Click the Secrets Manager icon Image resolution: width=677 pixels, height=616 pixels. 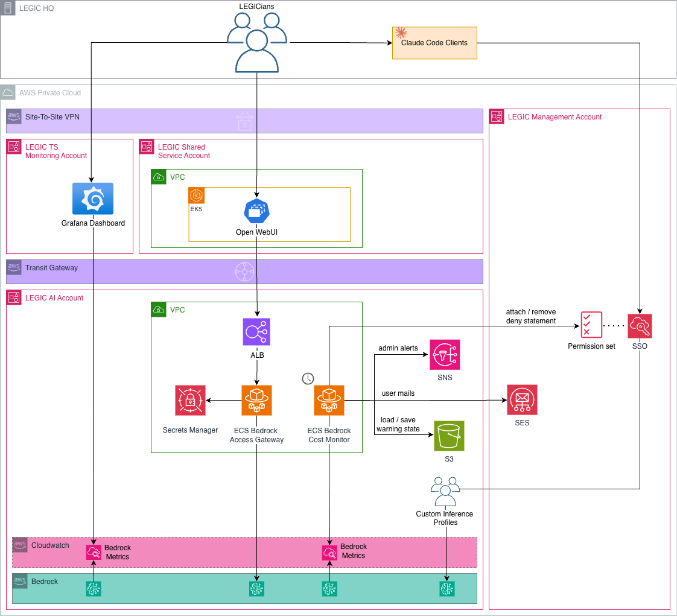[x=191, y=400]
